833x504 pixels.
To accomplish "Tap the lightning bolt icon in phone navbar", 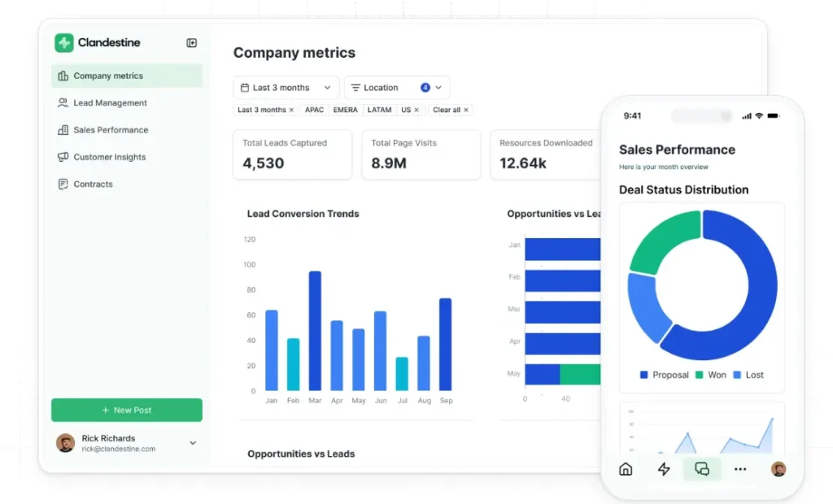I will coord(663,469).
